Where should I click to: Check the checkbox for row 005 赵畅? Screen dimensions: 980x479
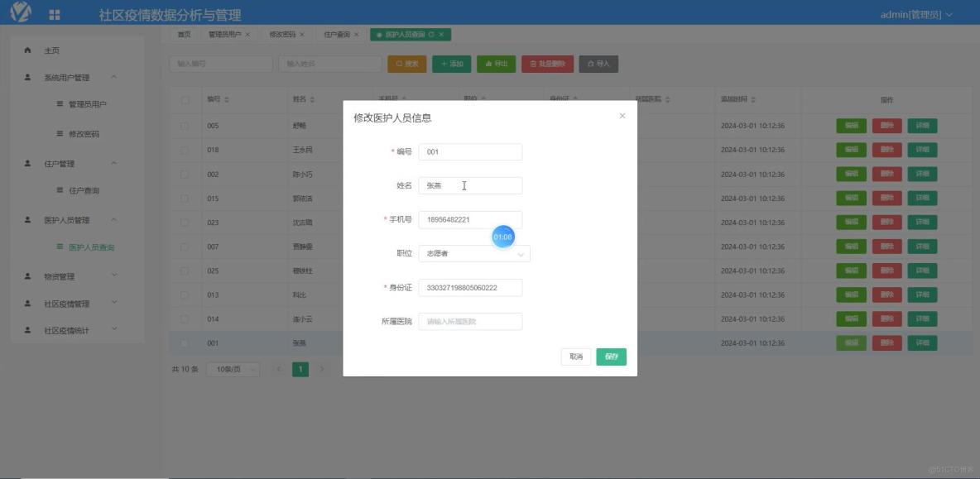(x=185, y=124)
